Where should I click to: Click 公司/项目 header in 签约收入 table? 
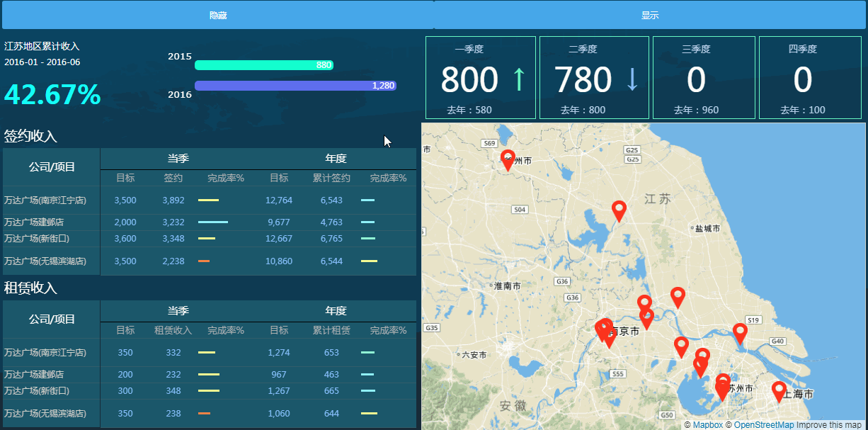click(52, 167)
